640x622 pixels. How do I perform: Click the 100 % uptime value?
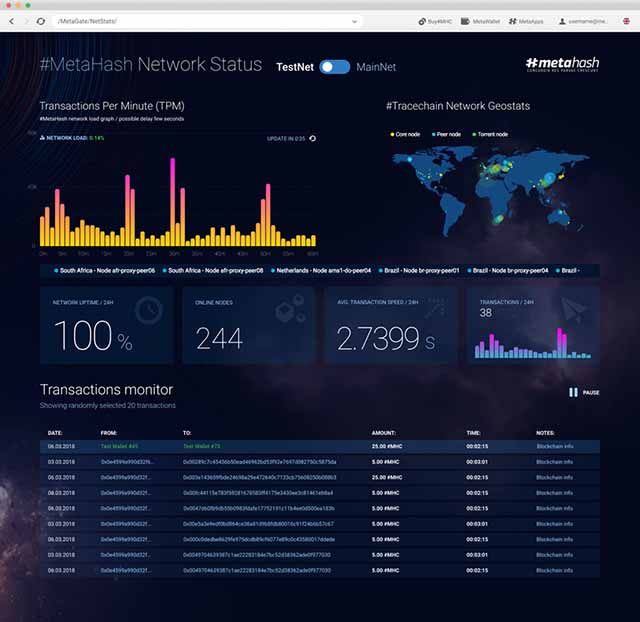93,336
